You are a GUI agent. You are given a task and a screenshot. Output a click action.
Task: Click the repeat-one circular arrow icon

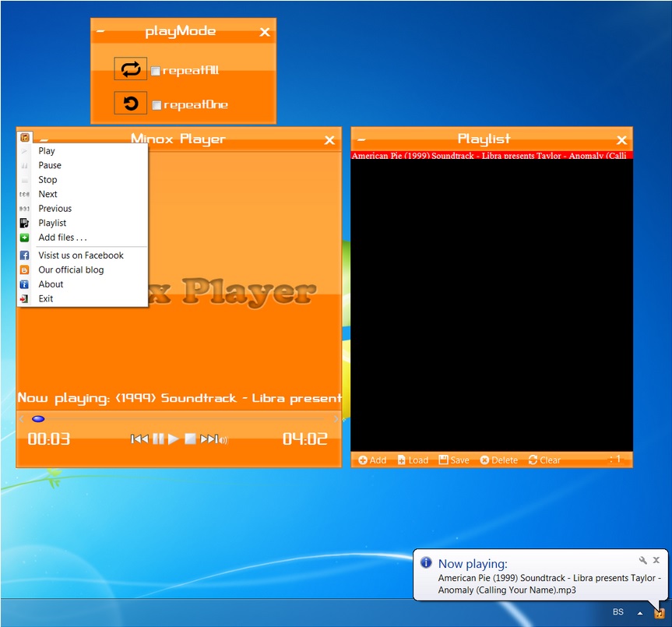click(130, 104)
